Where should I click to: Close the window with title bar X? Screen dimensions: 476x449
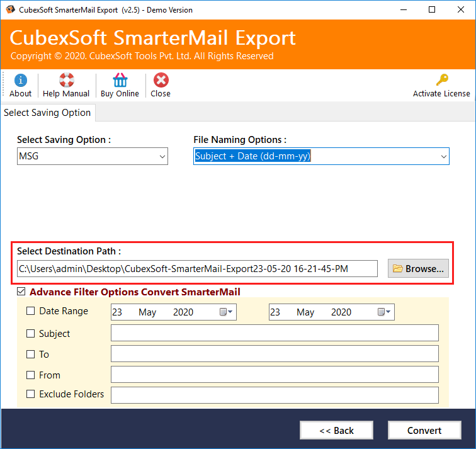(460, 9)
